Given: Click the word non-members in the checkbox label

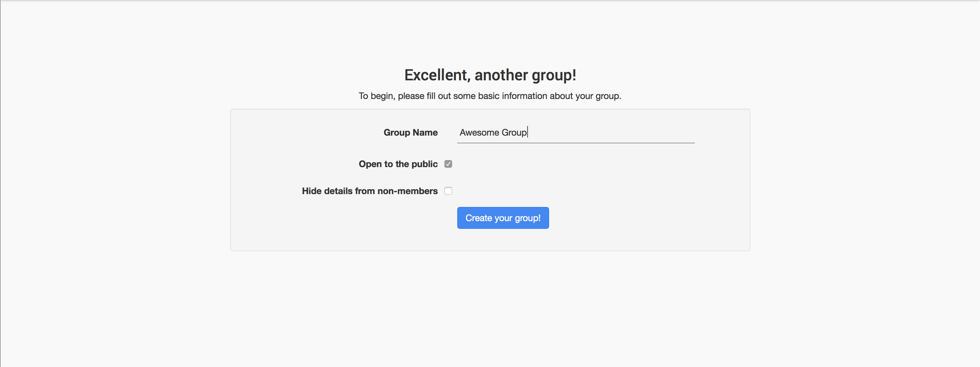Looking at the screenshot, I should (407, 191).
